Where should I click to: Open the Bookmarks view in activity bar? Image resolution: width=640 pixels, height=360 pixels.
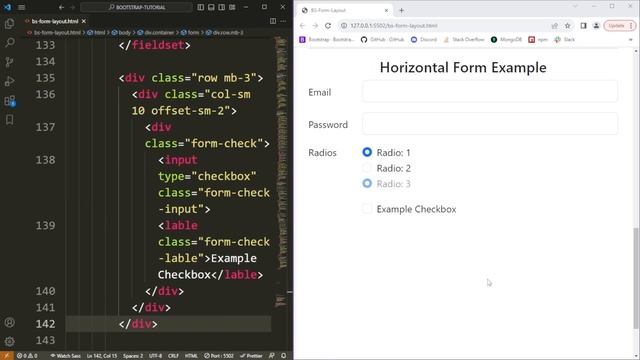pos(9,120)
